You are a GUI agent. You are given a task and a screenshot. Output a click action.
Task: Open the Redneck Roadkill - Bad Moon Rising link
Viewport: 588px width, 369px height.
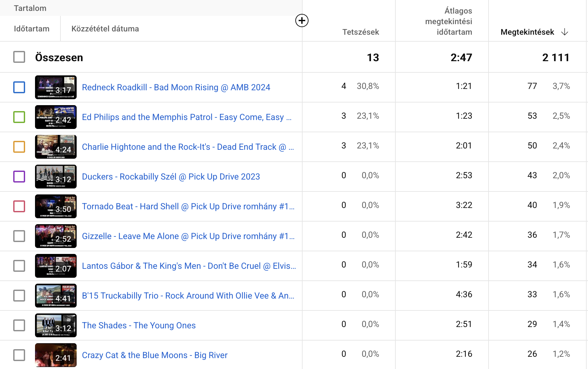point(176,87)
